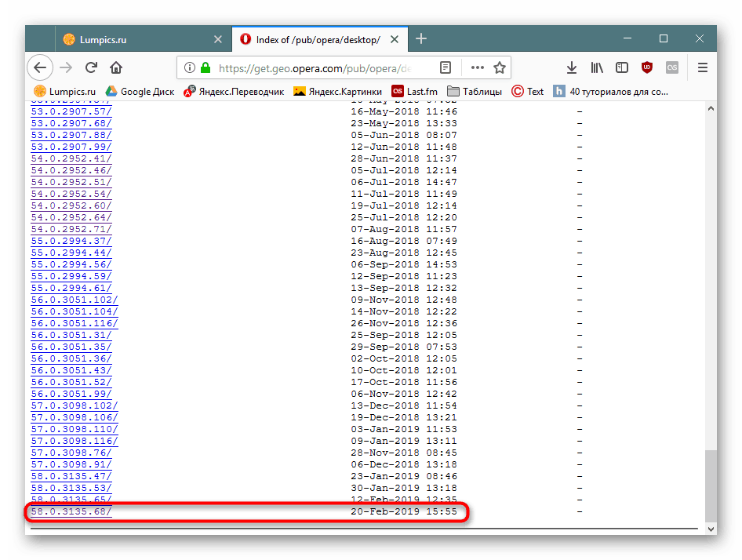Open Яндекс.Картинки bookmark
The image size is (742, 560).
point(337,91)
